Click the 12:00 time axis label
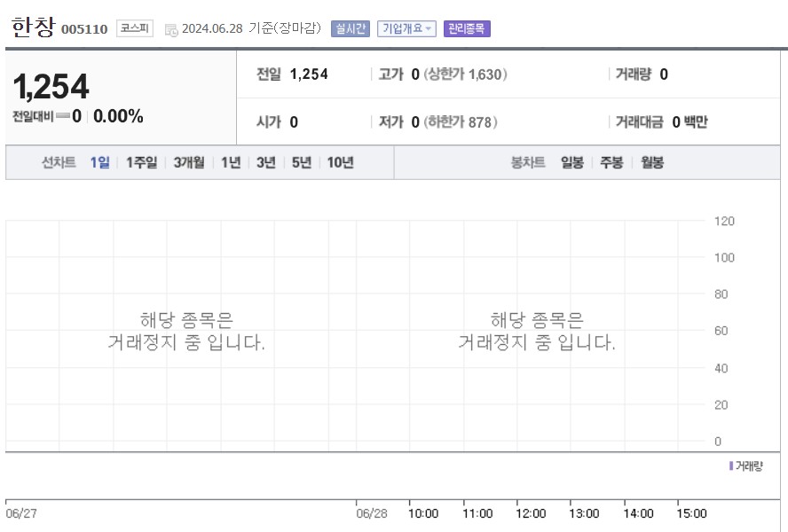Viewport: 788px width, 532px height. pyautogui.click(x=531, y=513)
